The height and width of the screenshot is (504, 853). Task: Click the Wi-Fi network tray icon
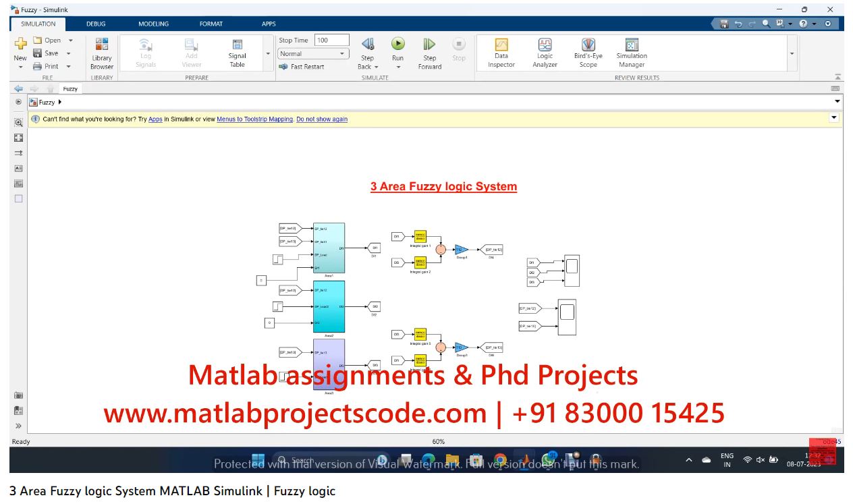point(747,460)
